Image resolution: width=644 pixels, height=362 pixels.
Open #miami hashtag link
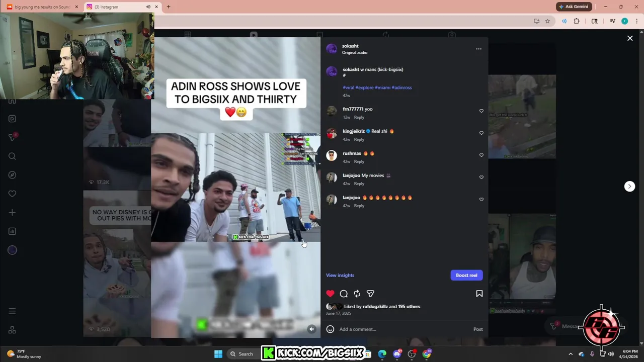pyautogui.click(x=382, y=87)
